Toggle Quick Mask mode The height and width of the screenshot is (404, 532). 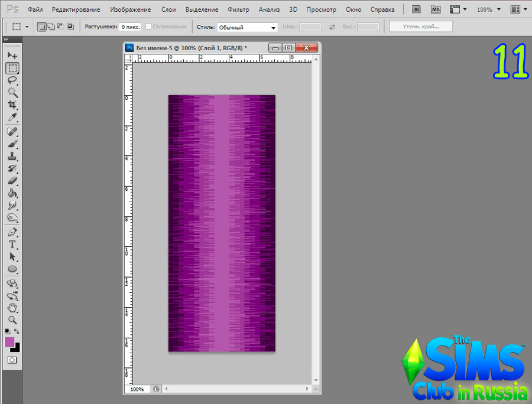pos(12,359)
